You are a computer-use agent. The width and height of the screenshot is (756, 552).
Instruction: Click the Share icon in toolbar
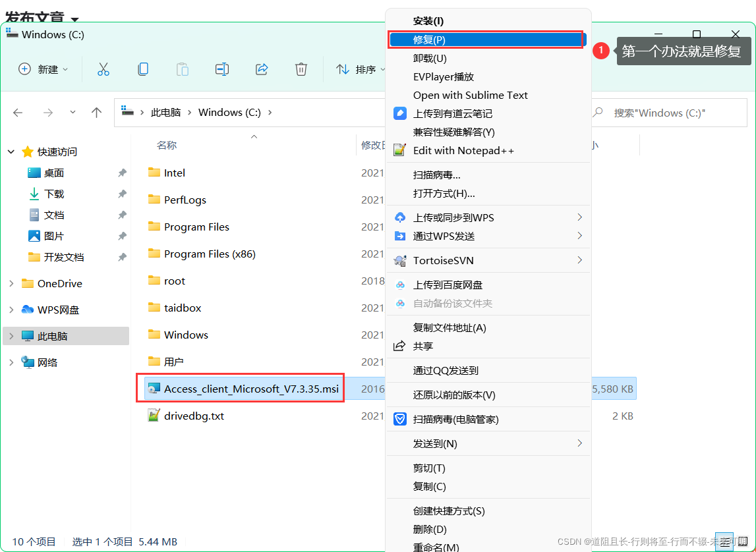click(261, 69)
